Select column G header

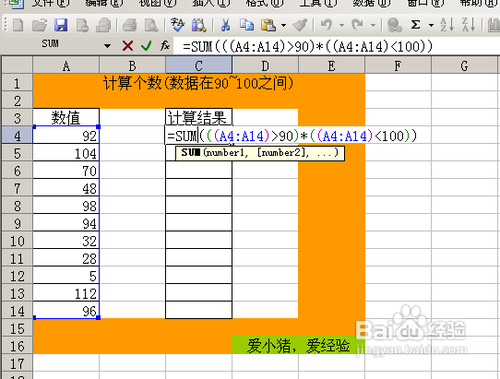[464, 66]
